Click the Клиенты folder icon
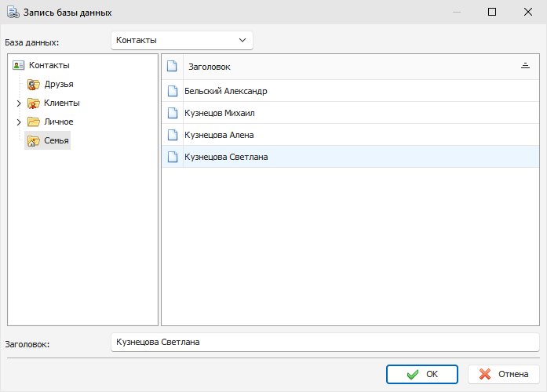This screenshot has height=392, width=547. point(34,103)
